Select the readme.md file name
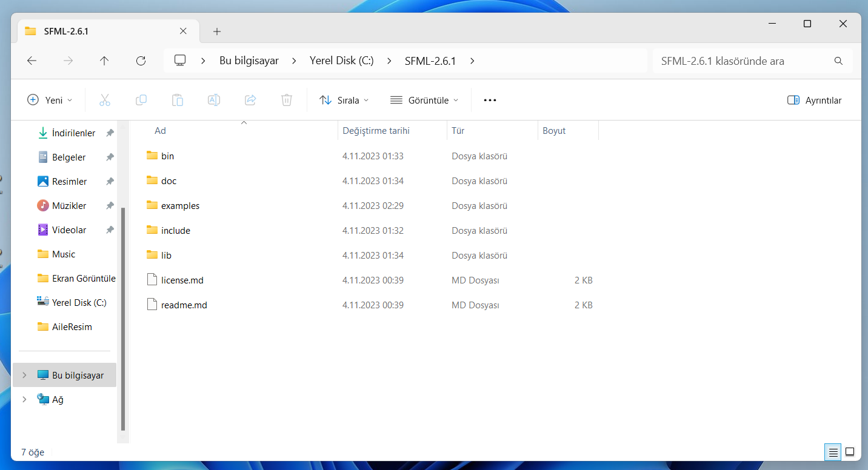 184,305
